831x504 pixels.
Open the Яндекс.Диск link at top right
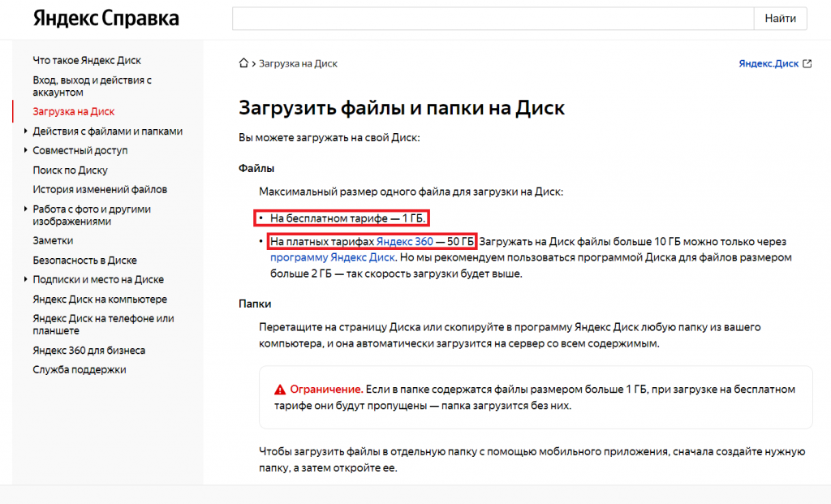[769, 63]
